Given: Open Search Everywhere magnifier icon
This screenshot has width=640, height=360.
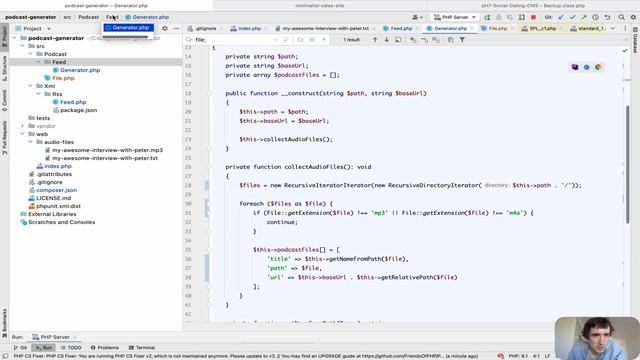Looking at the screenshot, I should (x=622, y=17).
